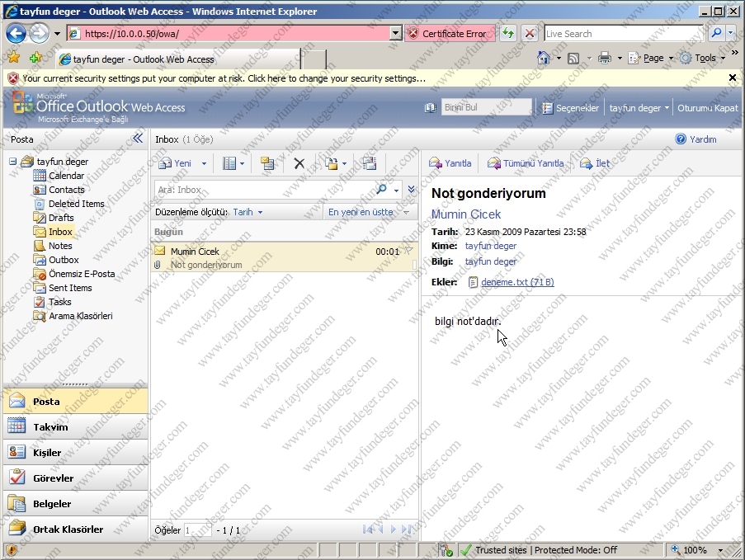Switch to the Kişiler module
Screen dimensions: 745x560
point(76,452)
